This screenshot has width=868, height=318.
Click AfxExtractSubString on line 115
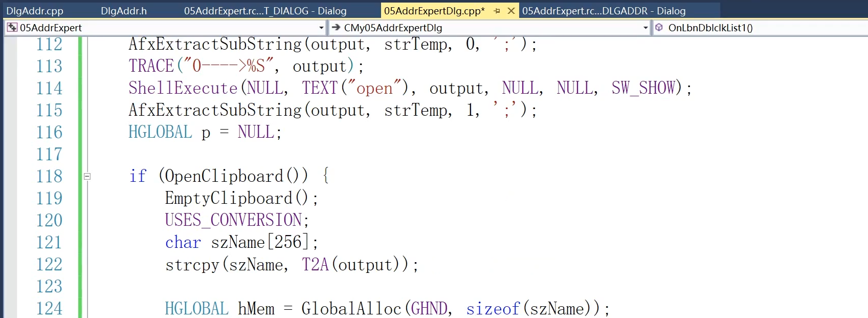pos(215,110)
